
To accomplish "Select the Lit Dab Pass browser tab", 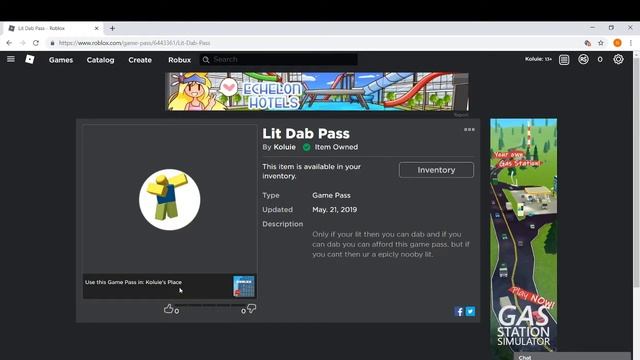I will (x=53, y=28).
